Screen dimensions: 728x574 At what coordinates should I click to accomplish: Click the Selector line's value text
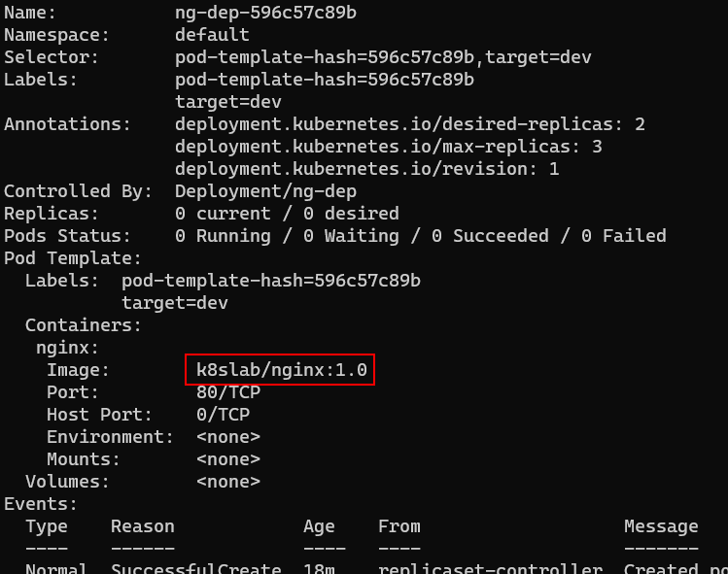(383, 57)
